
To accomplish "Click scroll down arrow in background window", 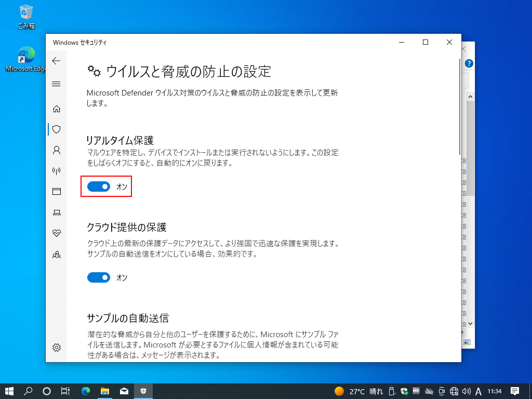I will pos(470,324).
